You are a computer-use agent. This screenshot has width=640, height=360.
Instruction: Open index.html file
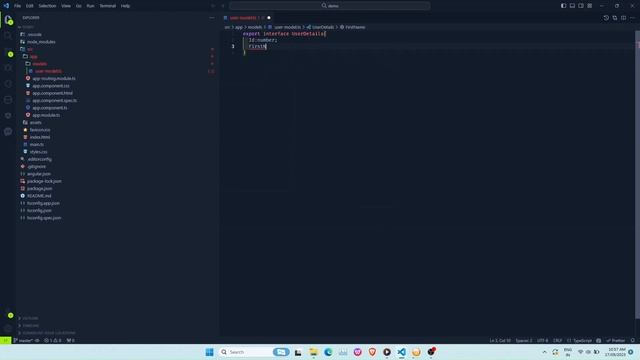(40, 137)
